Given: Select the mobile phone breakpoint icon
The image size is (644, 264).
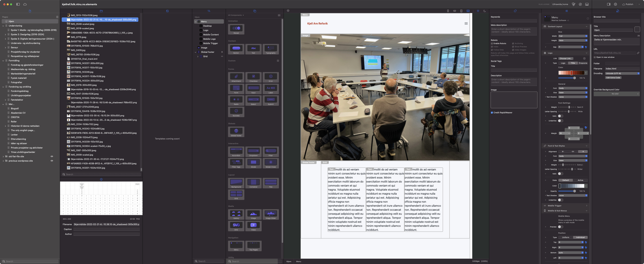Looking at the screenshot, I should pyautogui.click(x=448, y=11).
